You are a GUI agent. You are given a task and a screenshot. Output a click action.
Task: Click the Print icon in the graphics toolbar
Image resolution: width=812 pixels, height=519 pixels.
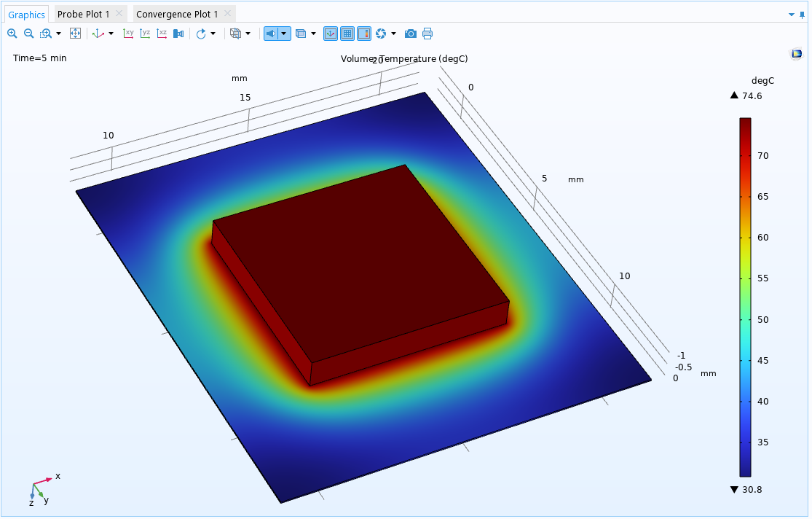click(427, 34)
